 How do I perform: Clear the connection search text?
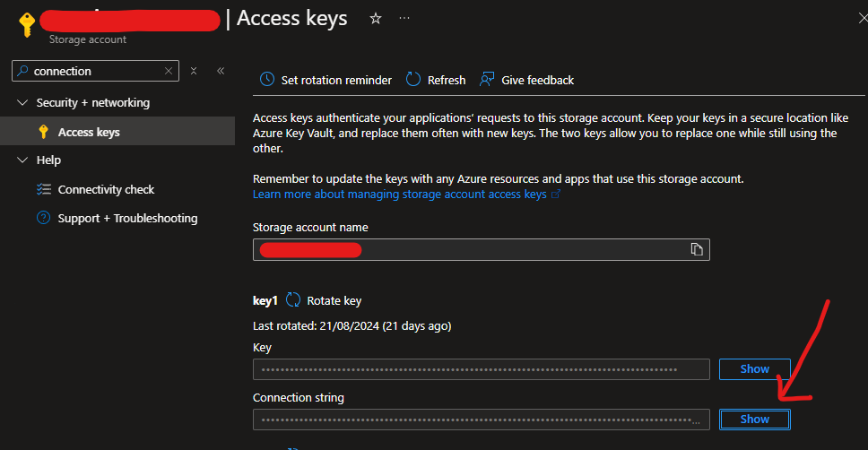click(169, 71)
